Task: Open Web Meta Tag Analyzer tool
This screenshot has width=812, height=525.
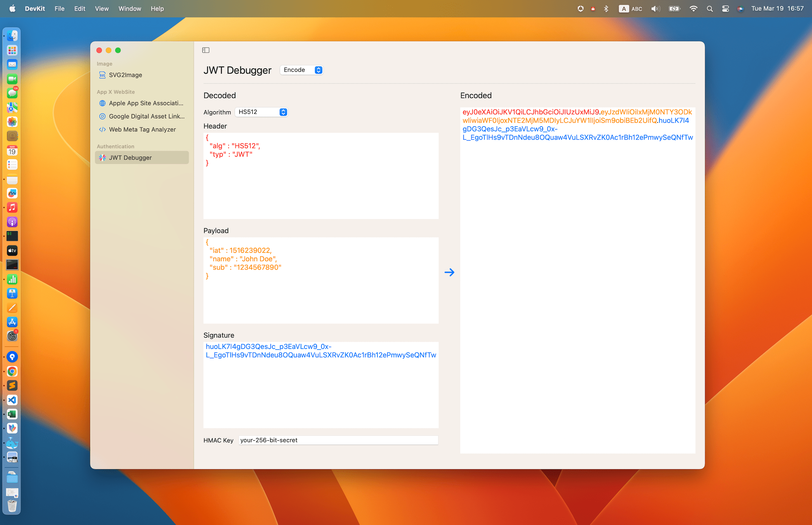Action: point(141,129)
